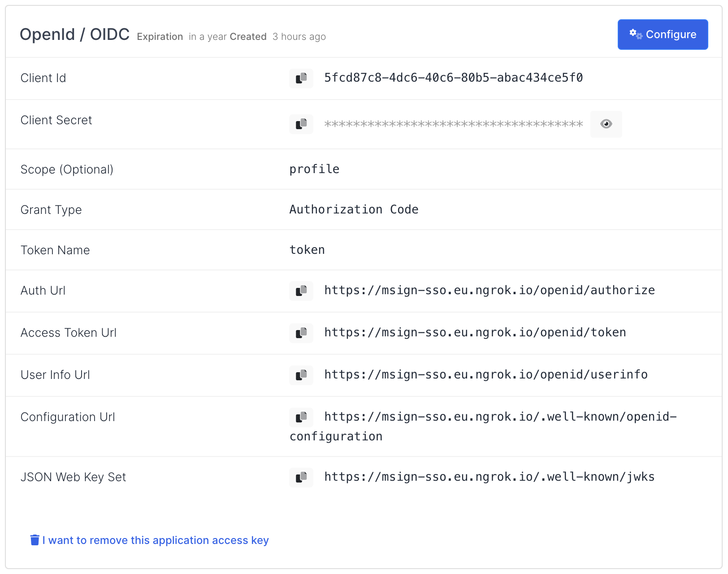This screenshot has width=728, height=574.
Task: Click the OpenId / OIDC heading
Action: 74,35
